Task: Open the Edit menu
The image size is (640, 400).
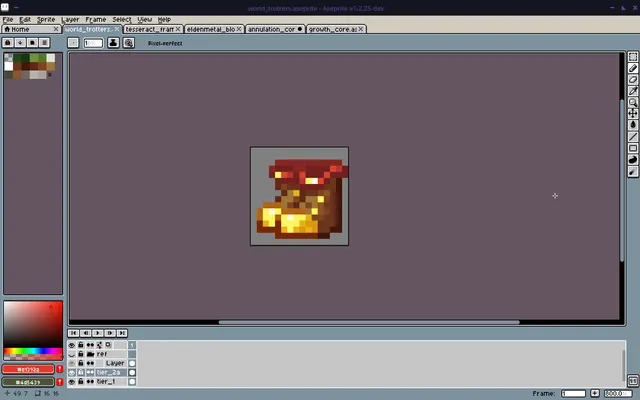Action: [25, 20]
